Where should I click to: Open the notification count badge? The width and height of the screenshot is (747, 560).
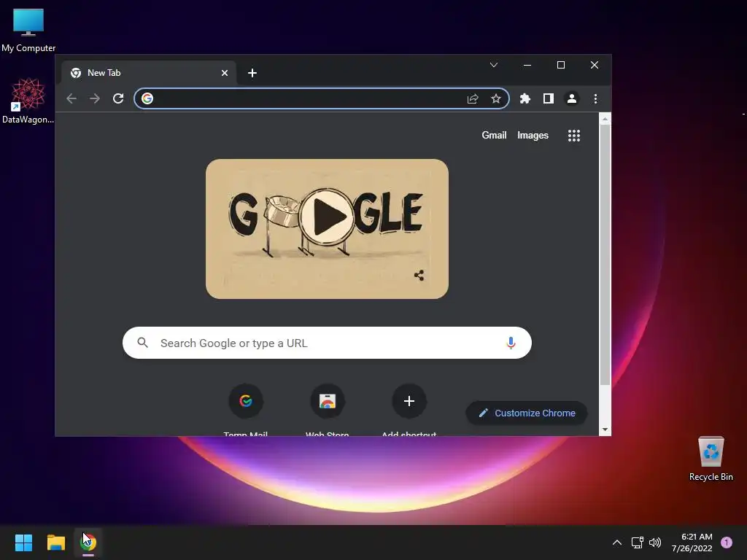pos(727,542)
